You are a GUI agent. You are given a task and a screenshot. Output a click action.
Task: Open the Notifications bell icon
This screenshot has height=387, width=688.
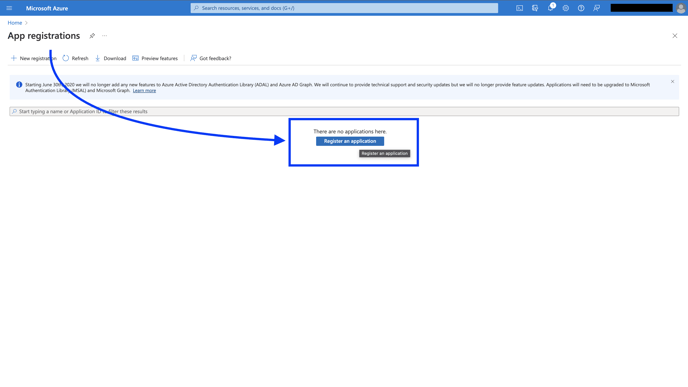point(551,7)
